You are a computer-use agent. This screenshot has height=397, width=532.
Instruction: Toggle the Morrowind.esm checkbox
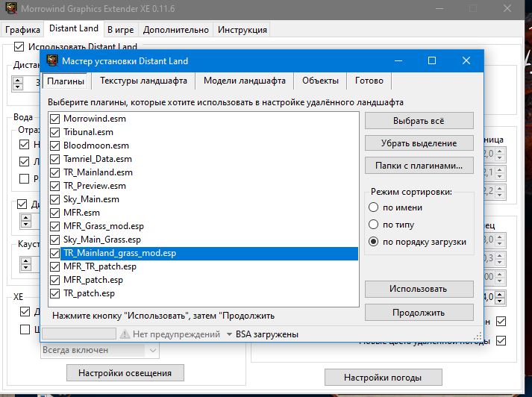[54, 119]
